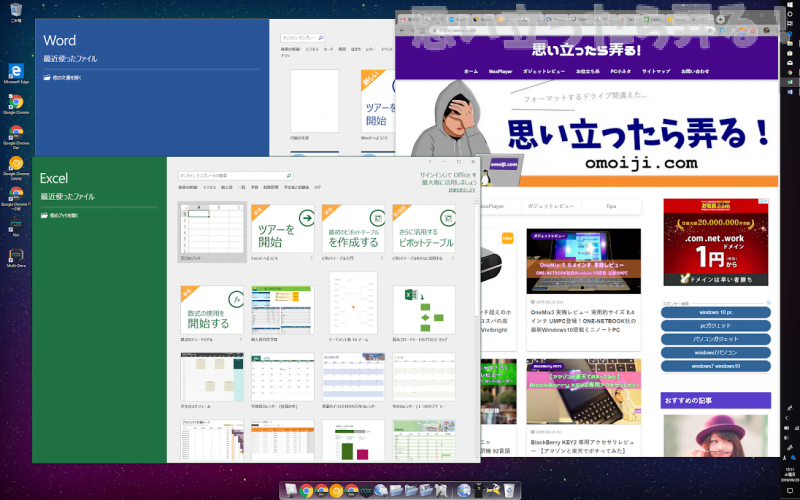Viewport: 800px width, 500px height.
Task: Click the search magnifier in Excel template box
Action: pyautogui.click(x=288, y=176)
